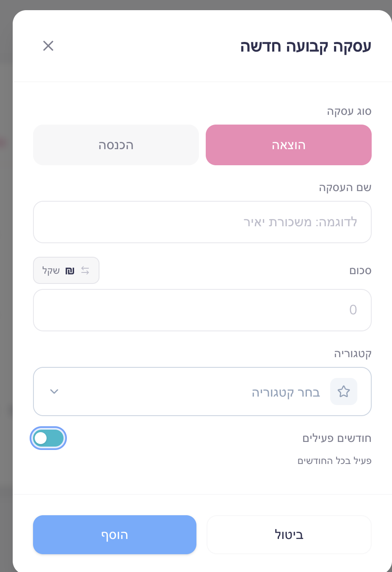Click the swap-currency icon in the שקל chip

coord(85,270)
